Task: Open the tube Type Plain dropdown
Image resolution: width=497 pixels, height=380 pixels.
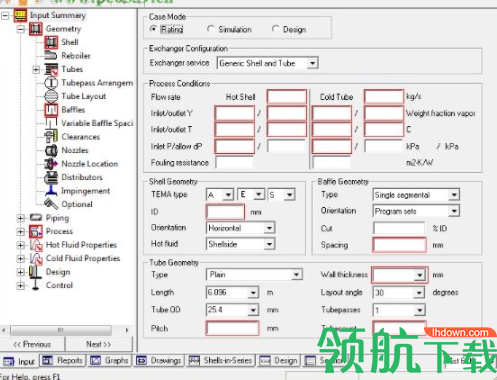Action: point(296,275)
